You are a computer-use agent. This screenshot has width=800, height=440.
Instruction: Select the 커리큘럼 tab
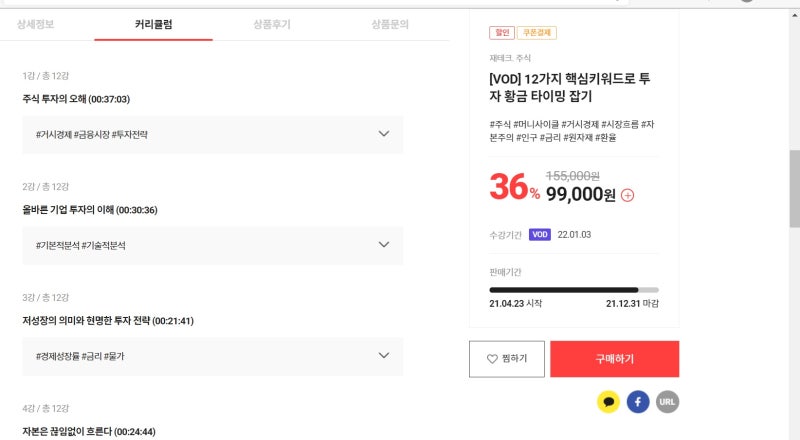click(154, 24)
